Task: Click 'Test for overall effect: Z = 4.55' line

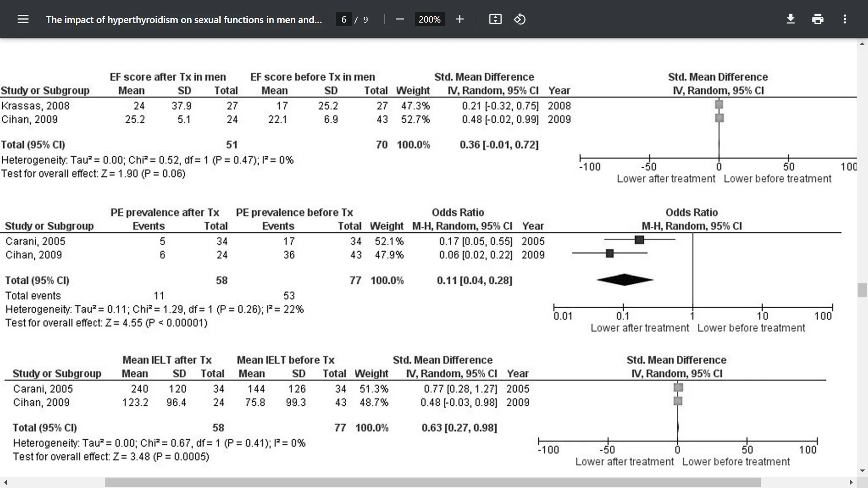Action: tap(106, 323)
